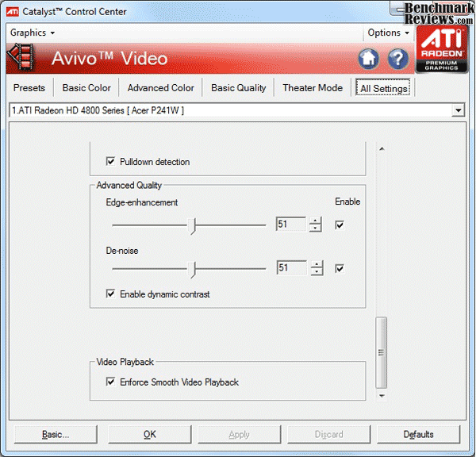This screenshot has height=457, width=476.
Task: Click the Defaults button
Action: tap(418, 434)
